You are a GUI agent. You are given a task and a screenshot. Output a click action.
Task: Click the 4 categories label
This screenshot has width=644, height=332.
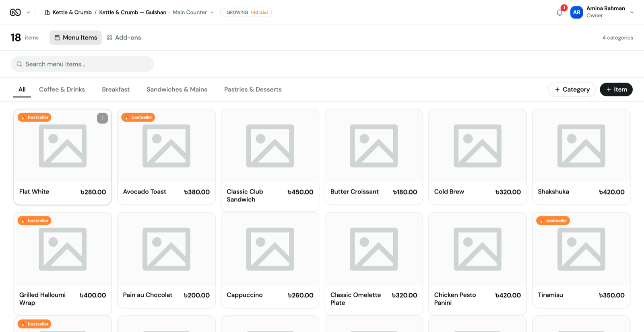click(x=617, y=37)
